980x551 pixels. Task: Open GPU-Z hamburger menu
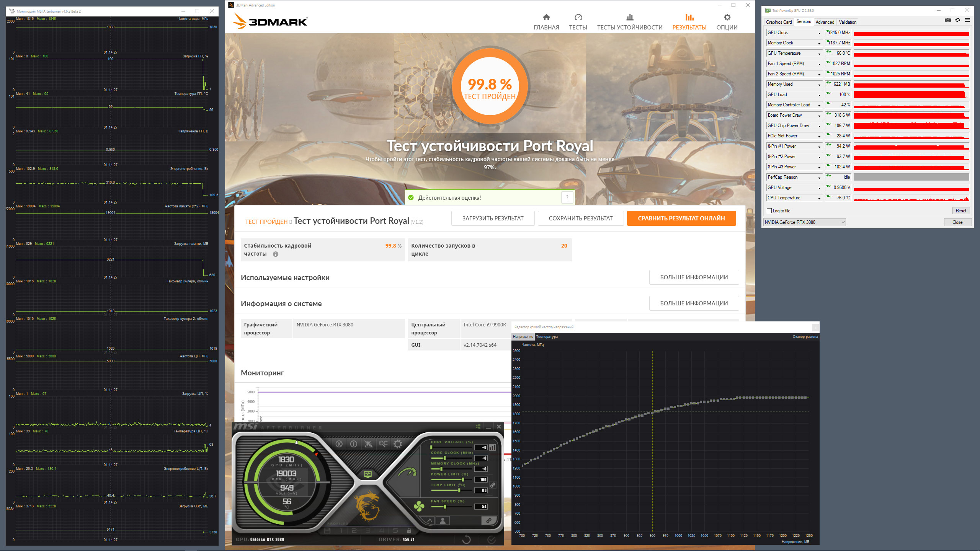(967, 20)
